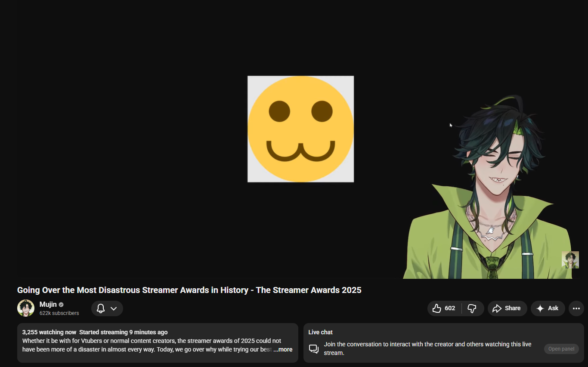Click '3,255 watching now' text

pos(49,332)
